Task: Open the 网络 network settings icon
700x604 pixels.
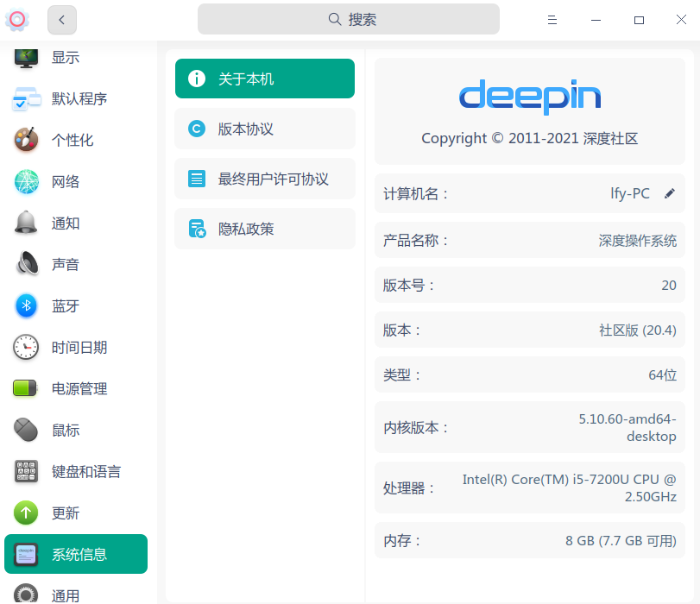Action: pyautogui.click(x=25, y=181)
